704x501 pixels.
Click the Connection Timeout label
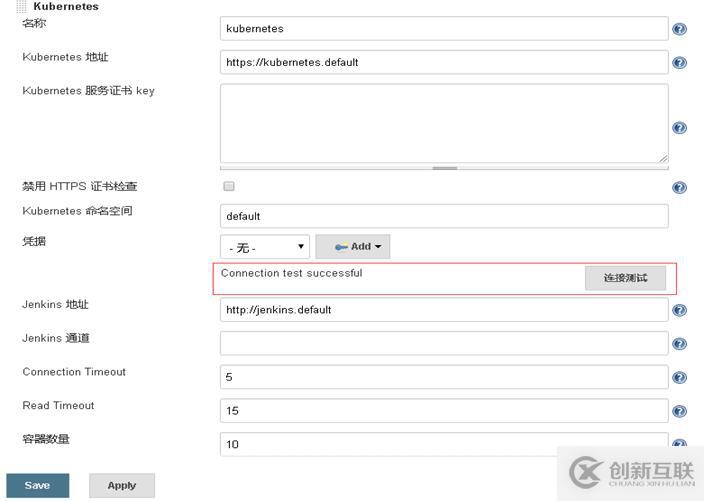pos(74,372)
